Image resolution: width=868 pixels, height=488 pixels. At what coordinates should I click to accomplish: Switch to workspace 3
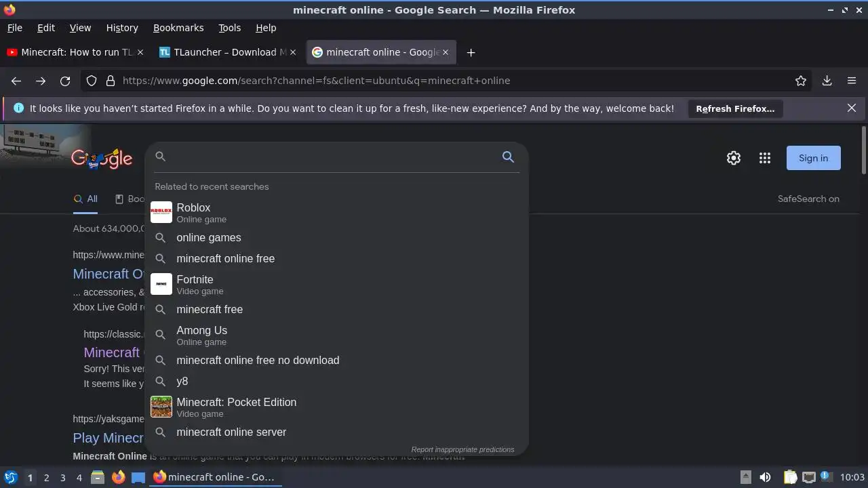62,478
